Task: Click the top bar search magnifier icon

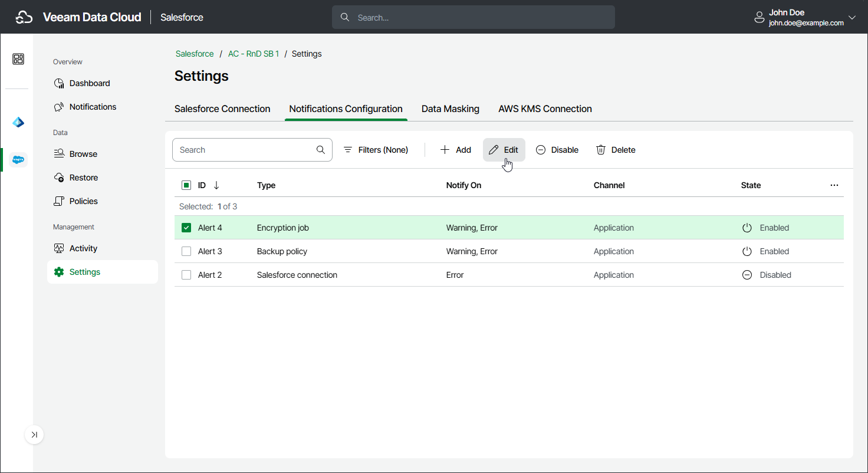Action: click(345, 18)
